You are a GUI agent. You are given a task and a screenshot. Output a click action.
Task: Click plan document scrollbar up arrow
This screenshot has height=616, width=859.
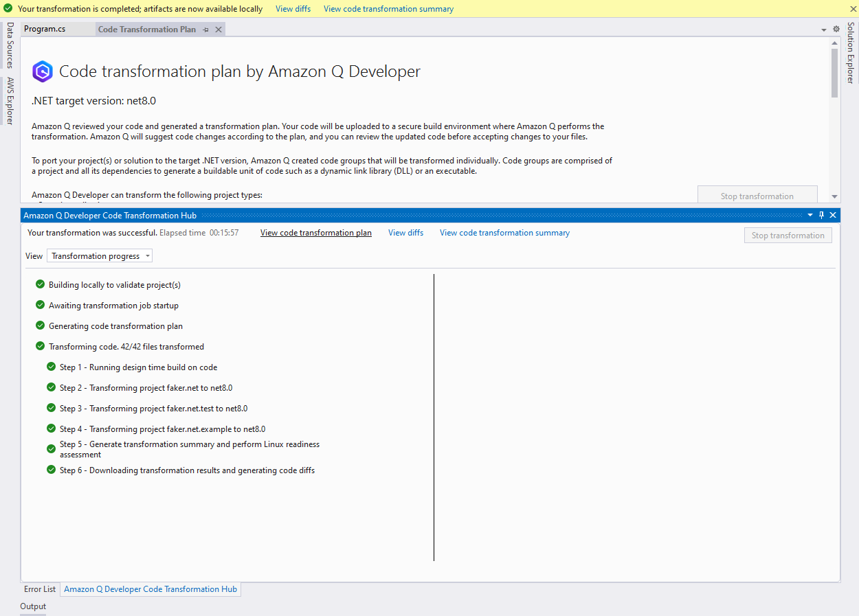834,42
